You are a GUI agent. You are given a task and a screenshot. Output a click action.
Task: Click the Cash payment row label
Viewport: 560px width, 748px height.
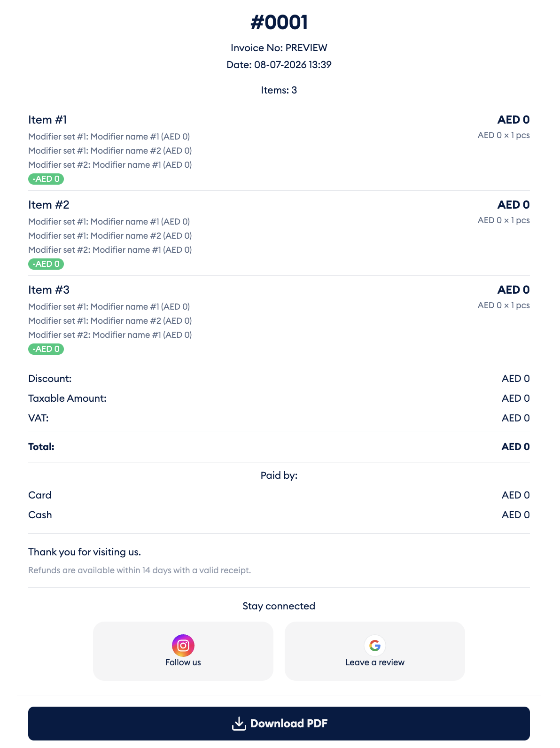[40, 515]
